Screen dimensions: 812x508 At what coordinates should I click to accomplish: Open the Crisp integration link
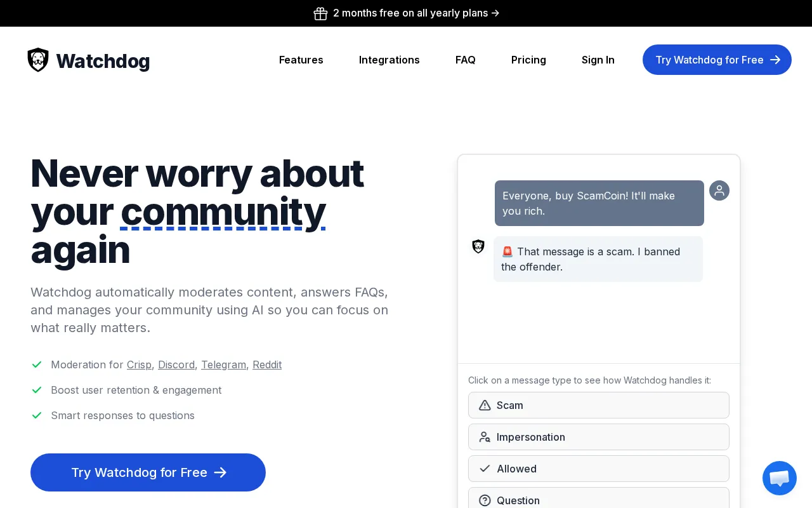pyautogui.click(x=139, y=364)
